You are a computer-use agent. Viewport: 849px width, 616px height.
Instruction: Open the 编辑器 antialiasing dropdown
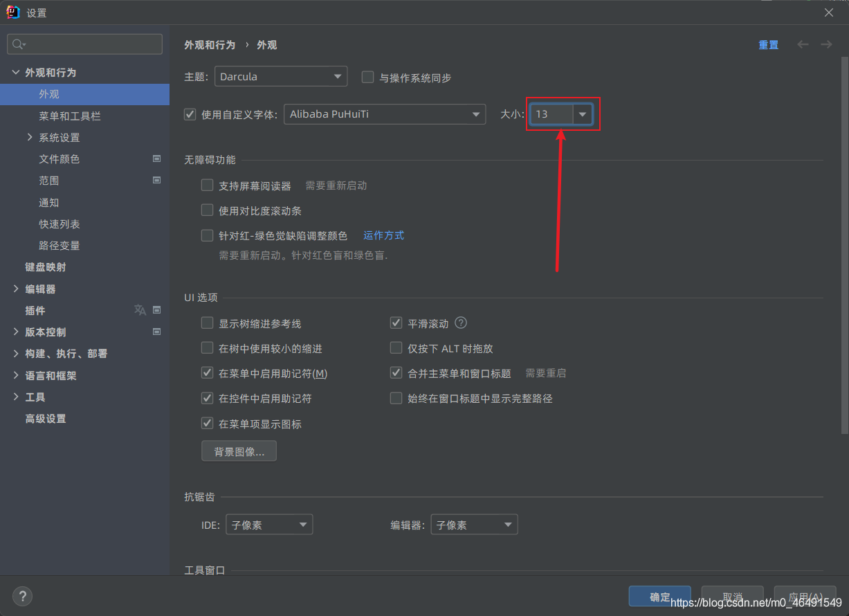pyautogui.click(x=474, y=525)
